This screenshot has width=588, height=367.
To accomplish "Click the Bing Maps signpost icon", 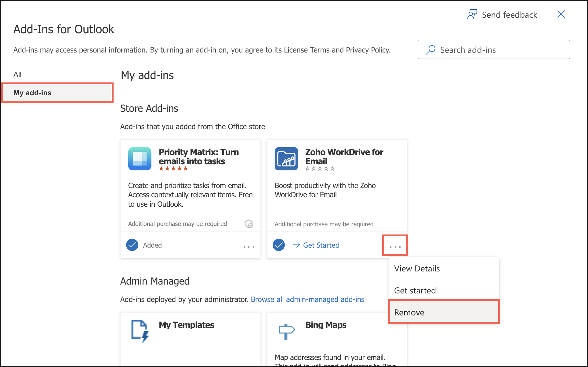I will pos(286,331).
